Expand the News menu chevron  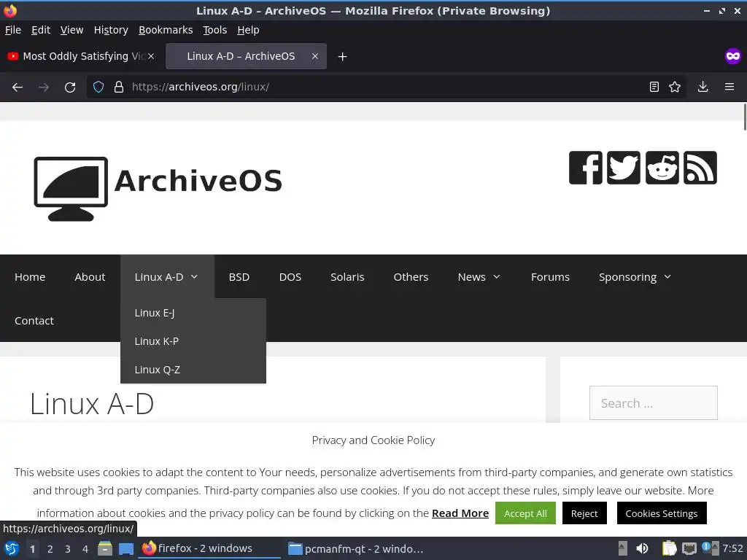click(496, 276)
